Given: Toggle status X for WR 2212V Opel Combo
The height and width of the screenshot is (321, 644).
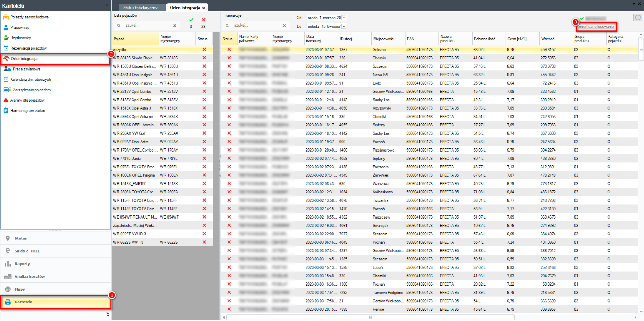Looking at the screenshot, I should pos(204,91).
